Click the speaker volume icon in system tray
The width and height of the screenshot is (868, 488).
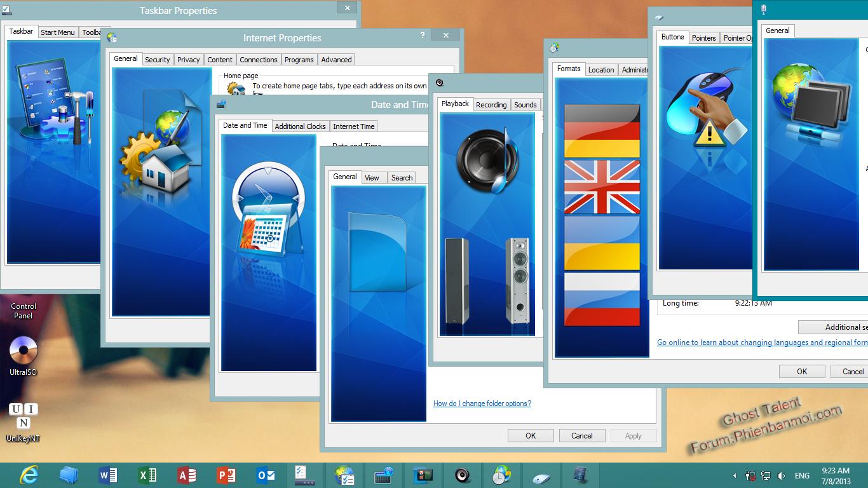781,476
